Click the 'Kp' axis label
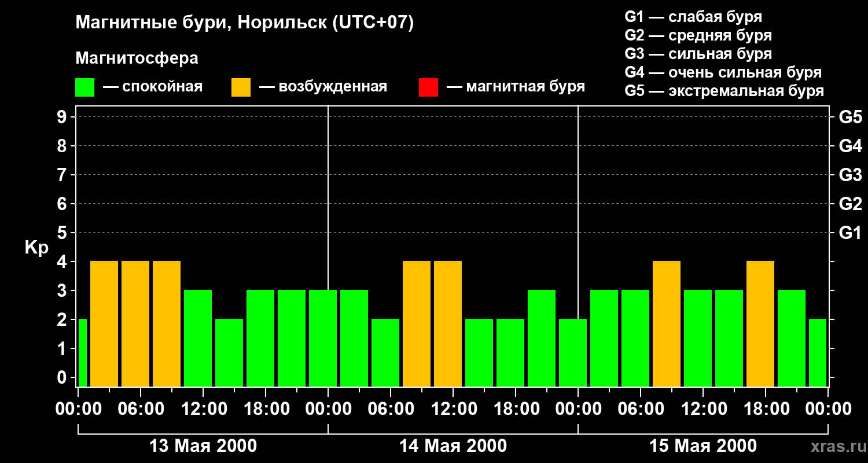Screen dimensions: 868x463 coord(36,248)
